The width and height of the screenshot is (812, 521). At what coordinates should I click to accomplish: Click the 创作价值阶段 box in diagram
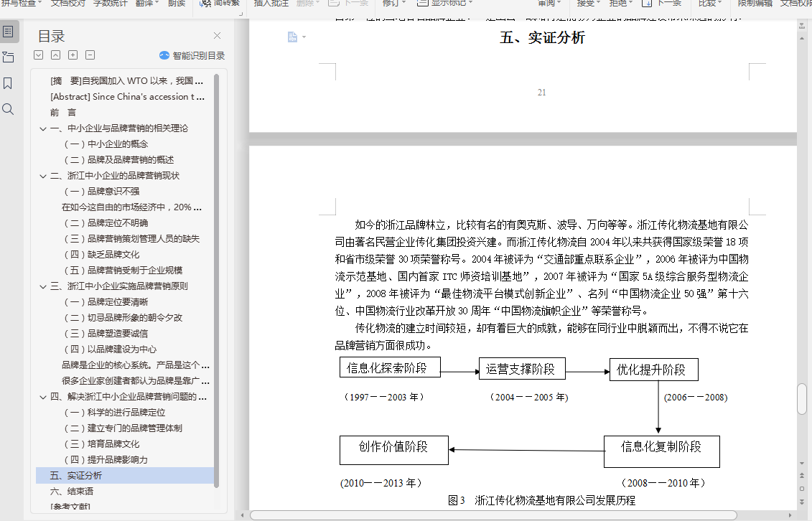point(394,450)
